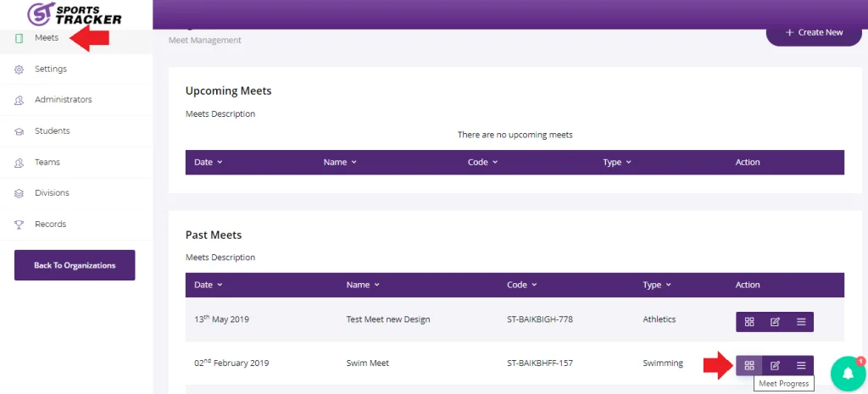Sort Past Meets by Type column
Screen dimensions: 868x394
coord(657,285)
